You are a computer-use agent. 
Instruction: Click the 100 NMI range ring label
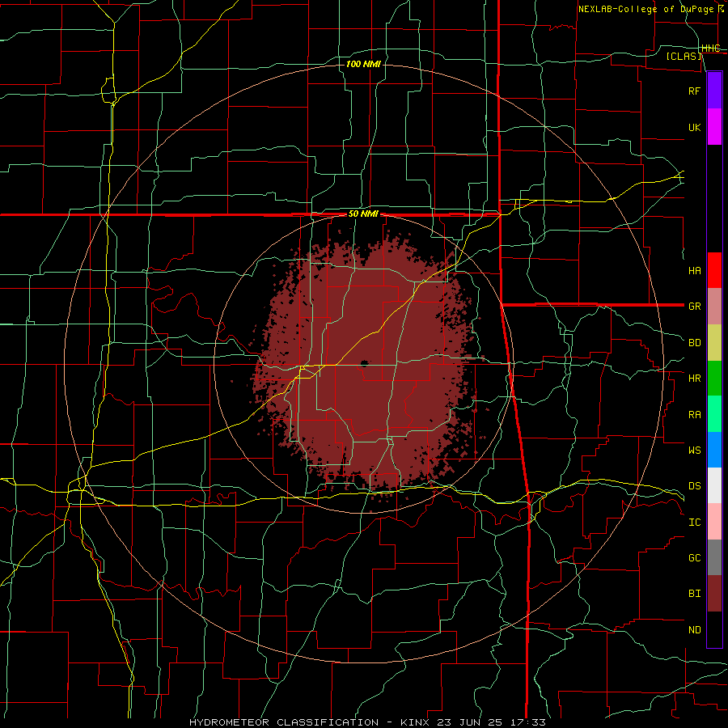363,64
